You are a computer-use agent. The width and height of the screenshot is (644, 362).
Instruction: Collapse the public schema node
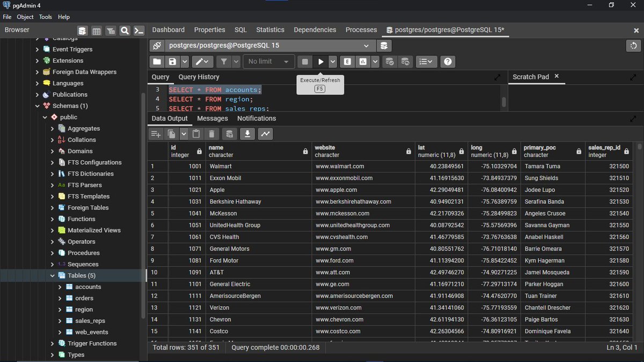pyautogui.click(x=45, y=117)
